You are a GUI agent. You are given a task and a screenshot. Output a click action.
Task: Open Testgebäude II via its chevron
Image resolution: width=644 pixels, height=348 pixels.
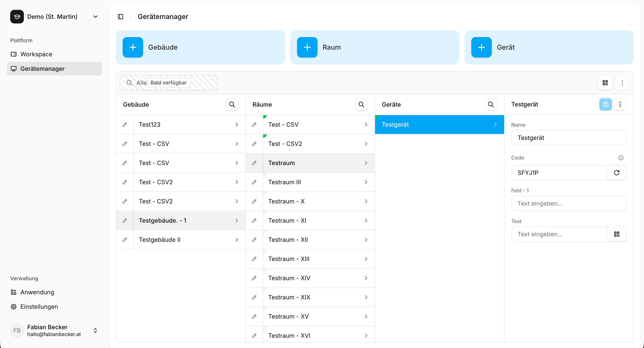237,240
